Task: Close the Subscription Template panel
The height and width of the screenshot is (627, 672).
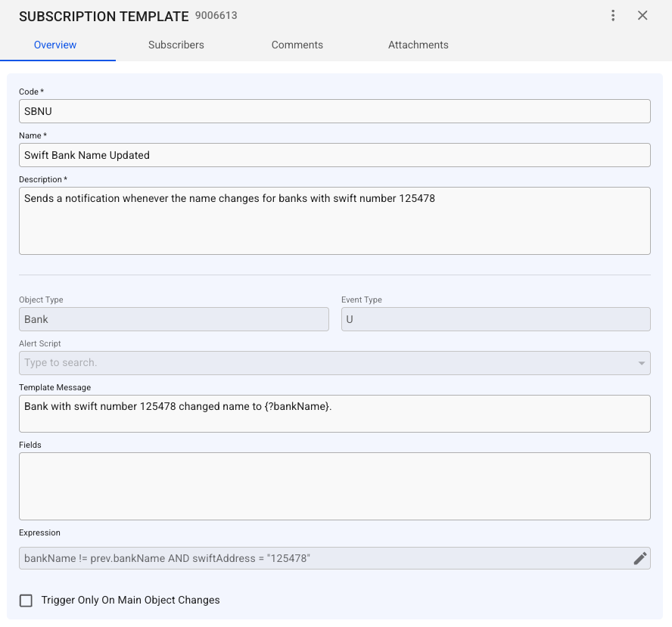Action: [x=642, y=16]
